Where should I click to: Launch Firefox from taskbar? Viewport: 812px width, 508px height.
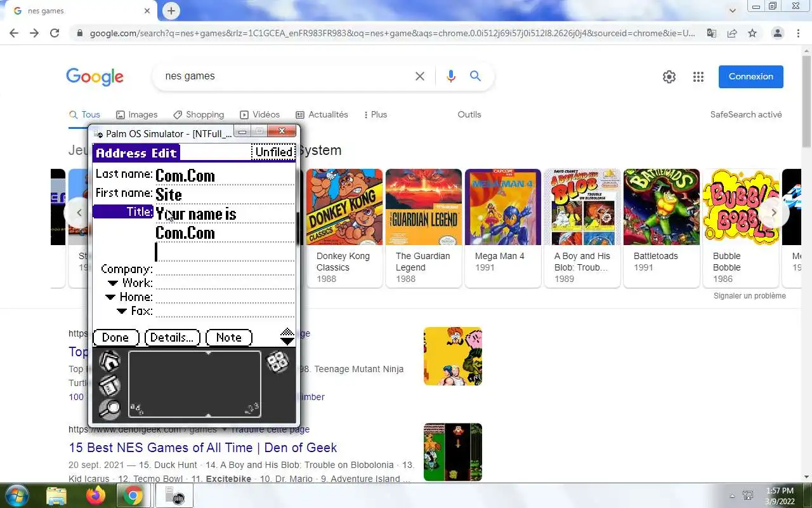coord(96,495)
